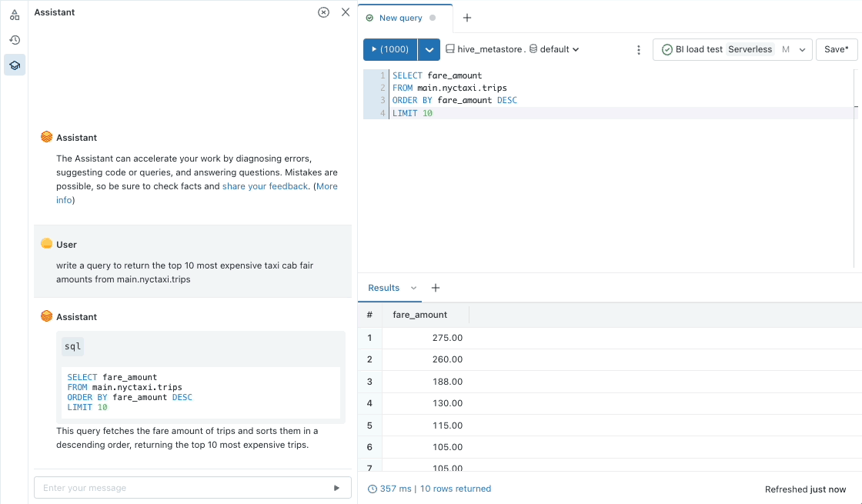Select the Results tab
Screen dimensions: 862x504
click(383, 288)
